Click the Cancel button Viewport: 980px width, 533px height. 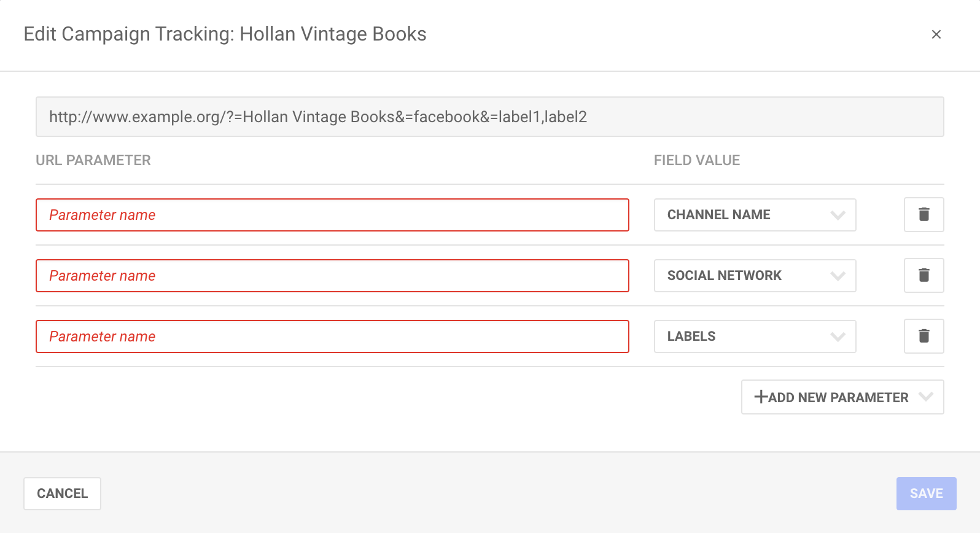click(62, 494)
